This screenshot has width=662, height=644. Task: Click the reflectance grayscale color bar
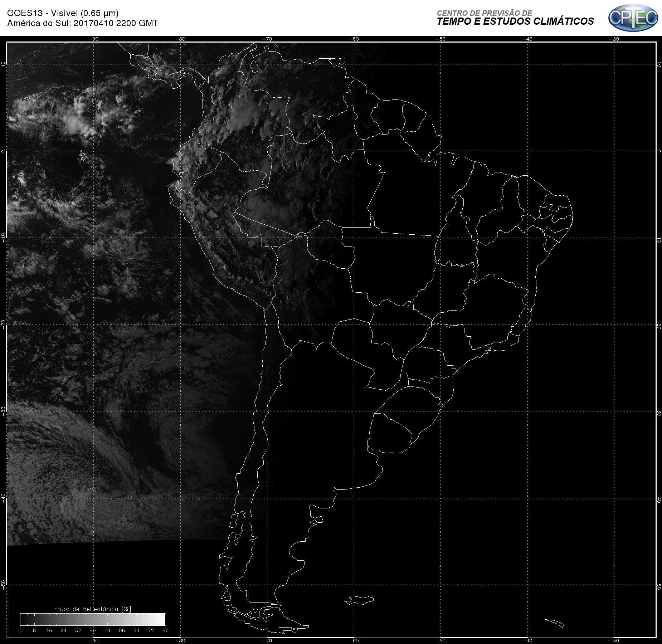[93, 619]
